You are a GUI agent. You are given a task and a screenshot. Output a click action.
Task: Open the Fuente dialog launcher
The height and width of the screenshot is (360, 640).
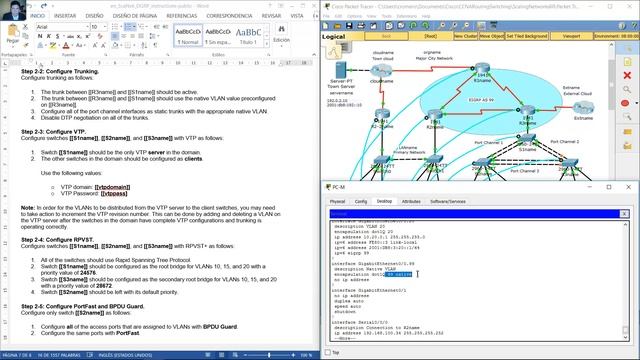(106, 55)
